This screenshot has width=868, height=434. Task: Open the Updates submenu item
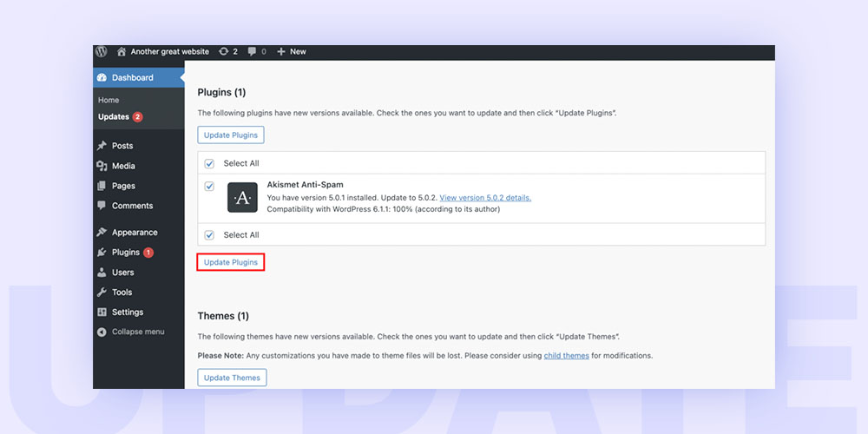114,117
